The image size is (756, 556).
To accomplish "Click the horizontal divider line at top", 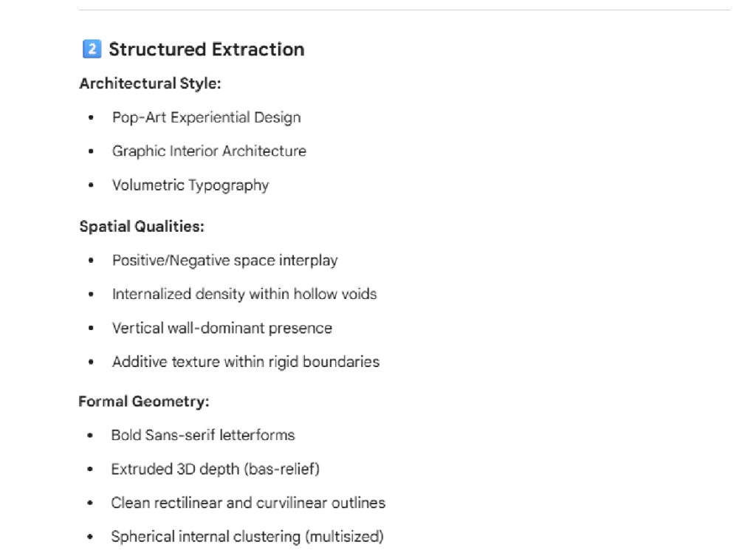I will click(404, 10).
